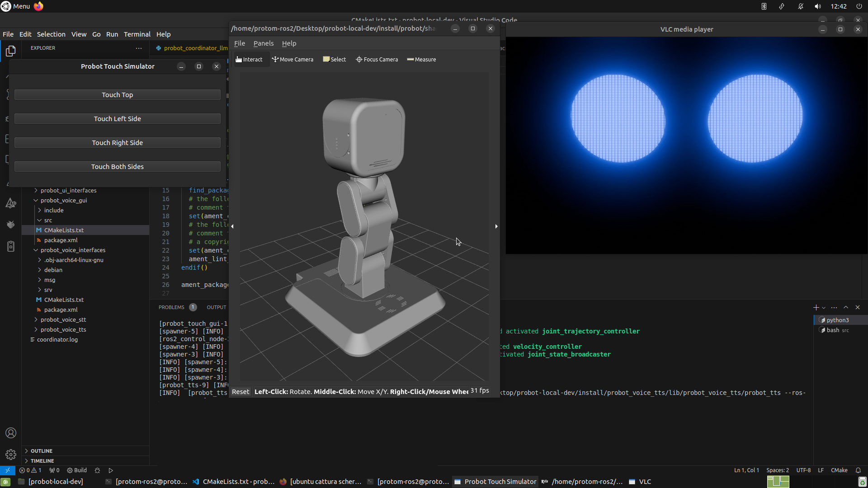Image resolution: width=868 pixels, height=488 pixels.
Task: Choose the Select tool in RViz
Action: [x=335, y=59]
